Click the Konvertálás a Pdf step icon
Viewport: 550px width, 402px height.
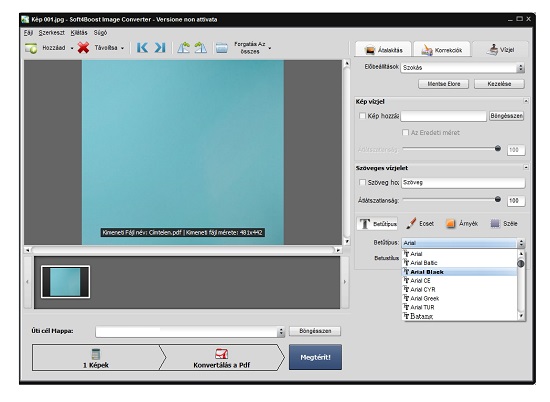pos(221,354)
